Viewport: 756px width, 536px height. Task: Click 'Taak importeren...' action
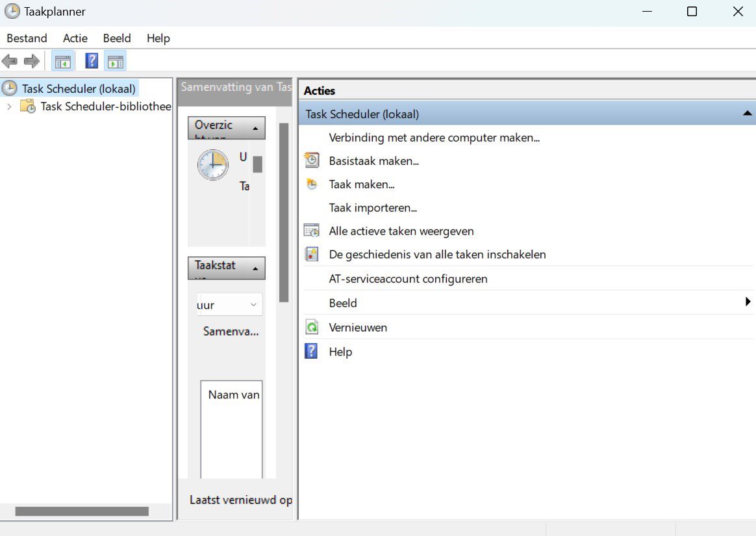click(372, 208)
